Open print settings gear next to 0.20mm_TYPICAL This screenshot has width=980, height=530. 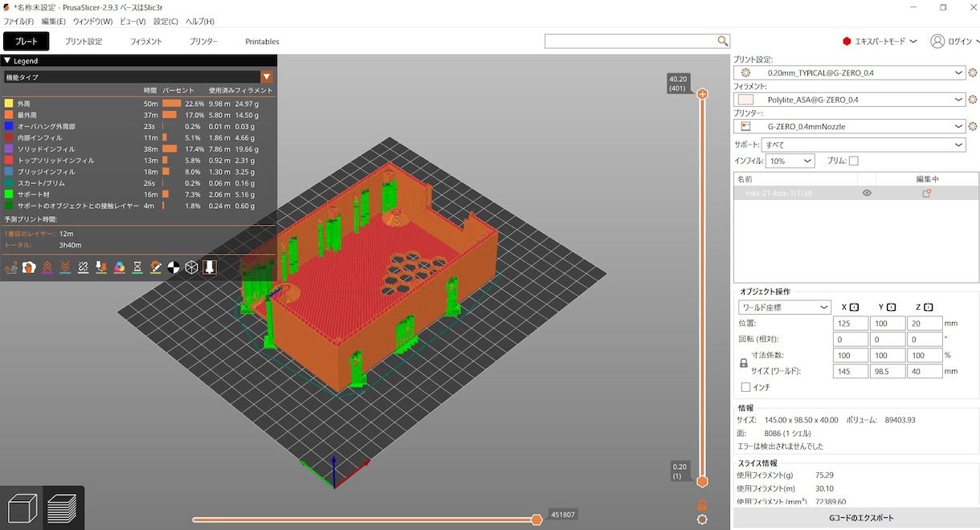(x=973, y=73)
